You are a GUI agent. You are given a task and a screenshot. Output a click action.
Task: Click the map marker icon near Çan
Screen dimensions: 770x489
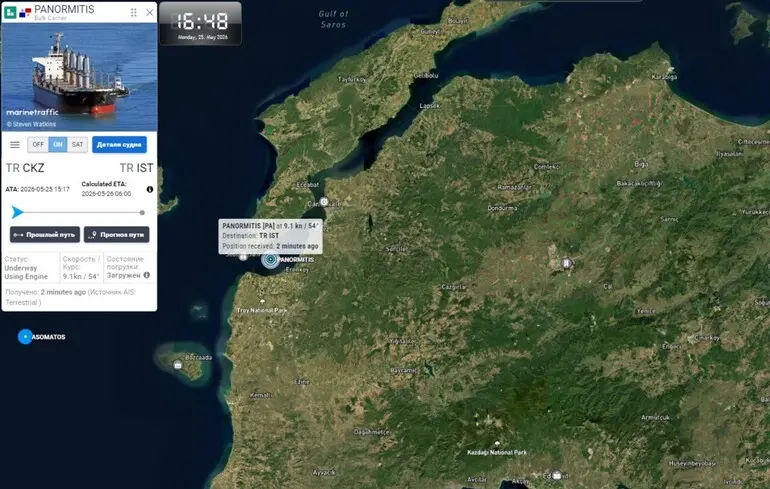tap(566, 263)
